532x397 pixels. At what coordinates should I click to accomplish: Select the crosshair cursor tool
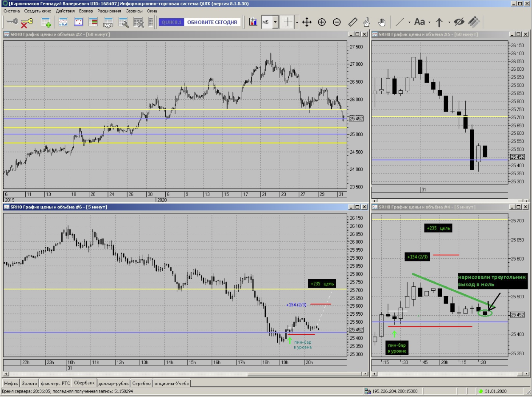288,22
